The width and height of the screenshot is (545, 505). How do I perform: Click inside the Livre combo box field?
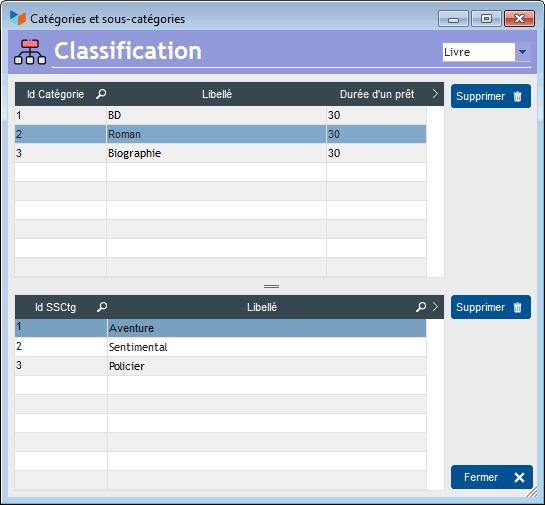point(478,52)
